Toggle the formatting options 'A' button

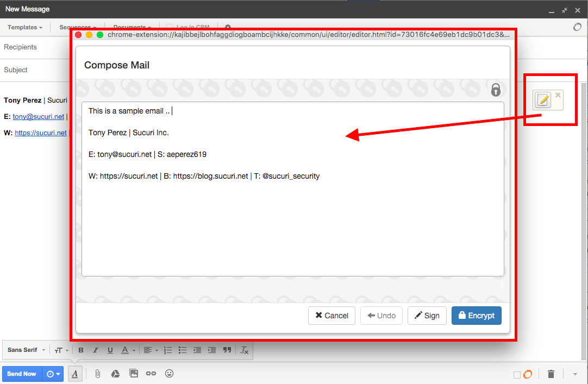[x=75, y=374]
